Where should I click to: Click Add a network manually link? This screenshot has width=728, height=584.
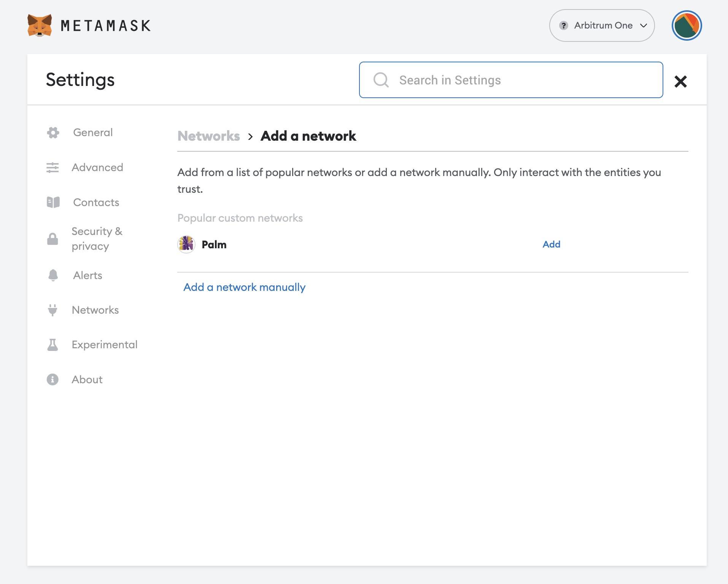point(244,287)
